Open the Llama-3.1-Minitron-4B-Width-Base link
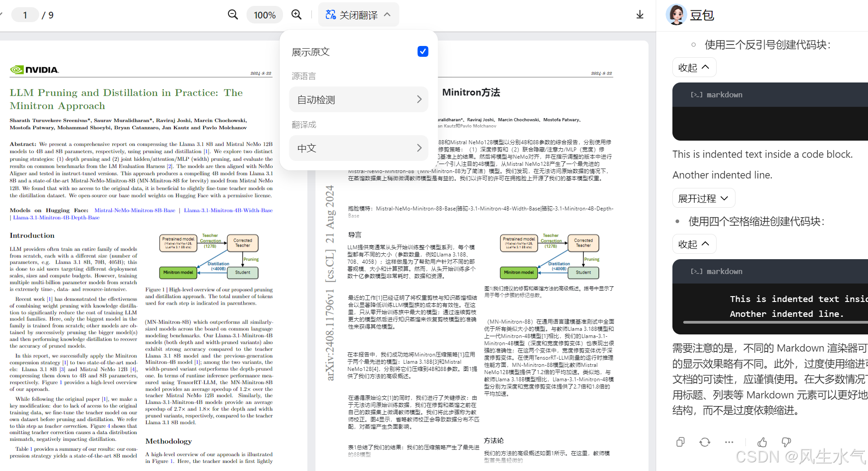The height and width of the screenshot is (471, 868). click(228, 210)
